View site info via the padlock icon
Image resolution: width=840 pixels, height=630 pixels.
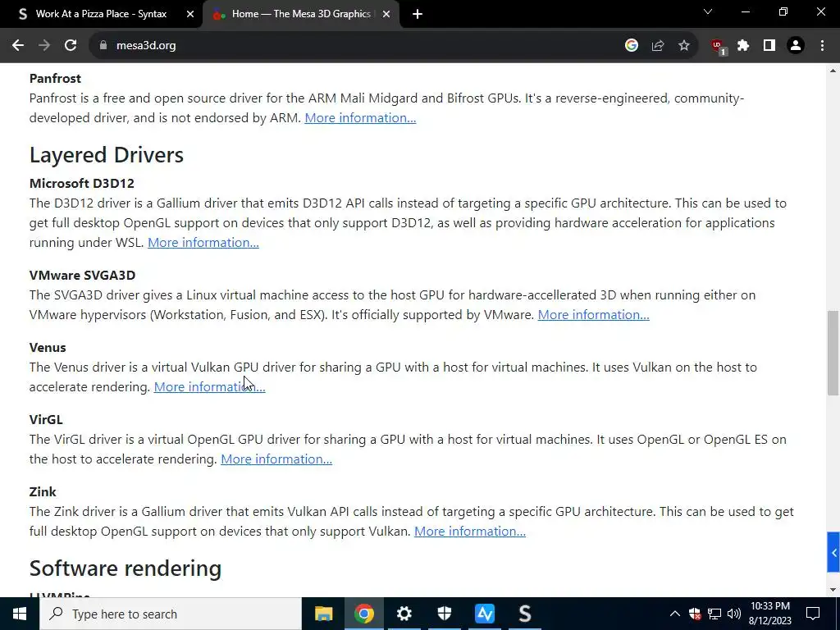point(103,46)
